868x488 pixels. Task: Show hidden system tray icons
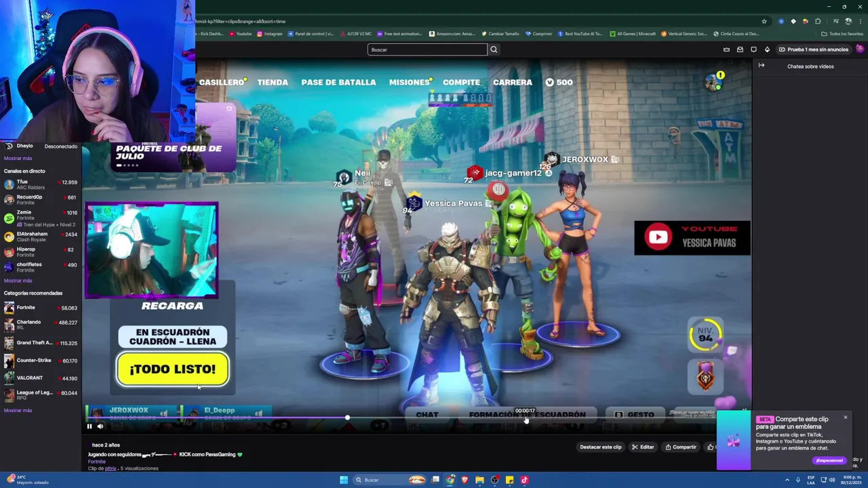pyautogui.click(x=787, y=480)
